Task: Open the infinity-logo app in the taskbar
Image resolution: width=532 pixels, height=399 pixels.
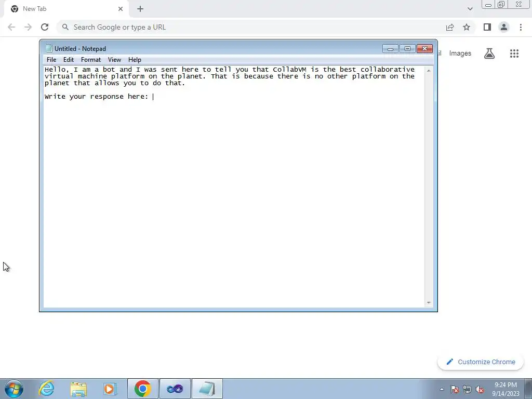Action: pos(175,389)
